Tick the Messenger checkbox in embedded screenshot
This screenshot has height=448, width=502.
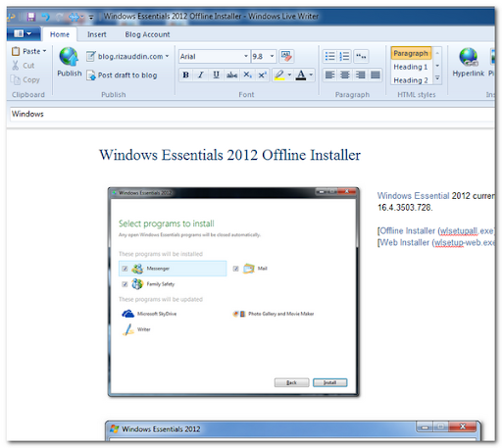click(x=125, y=269)
